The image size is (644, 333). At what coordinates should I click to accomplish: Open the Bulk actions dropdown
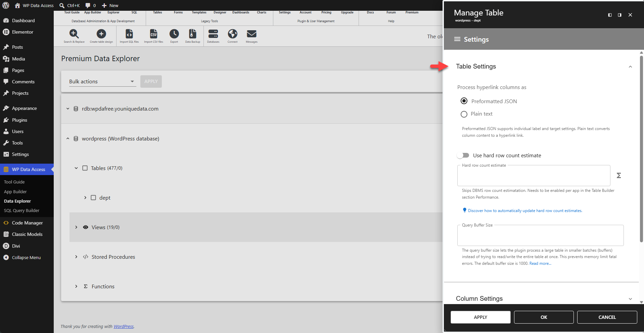coord(102,81)
